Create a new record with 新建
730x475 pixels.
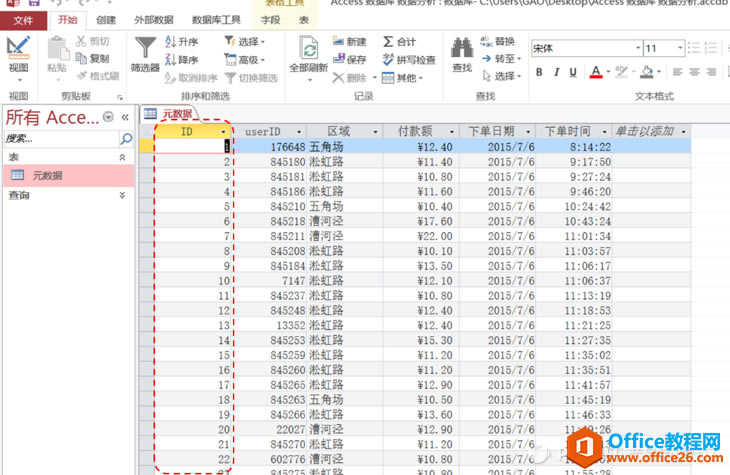click(350, 41)
